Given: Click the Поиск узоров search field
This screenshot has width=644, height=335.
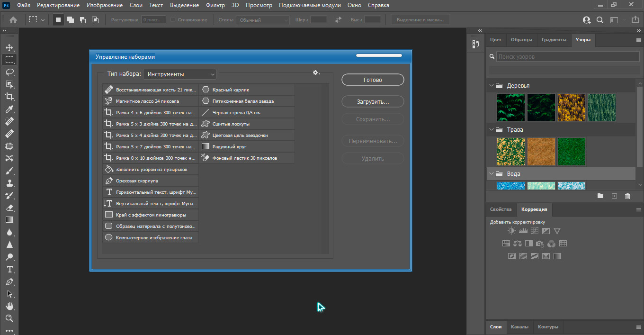Looking at the screenshot, I should tap(567, 57).
